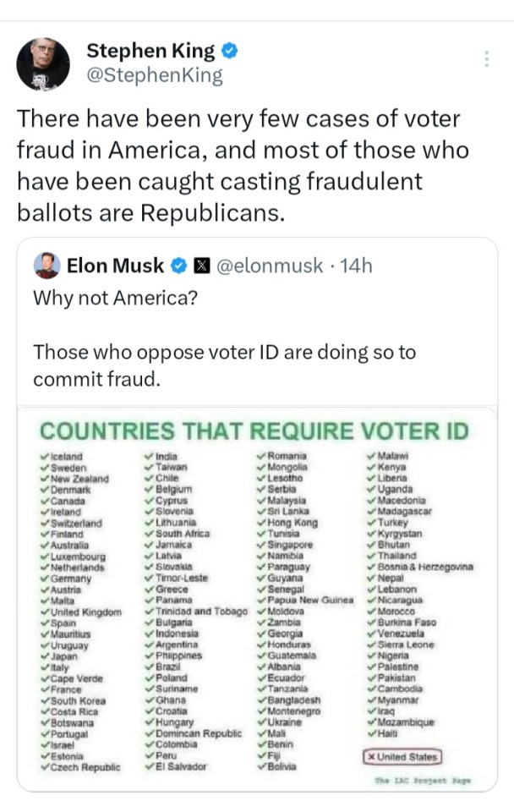Viewport: 514px width, 812px height.
Task: Click Stephen King's profile avatar
Action: [43, 64]
